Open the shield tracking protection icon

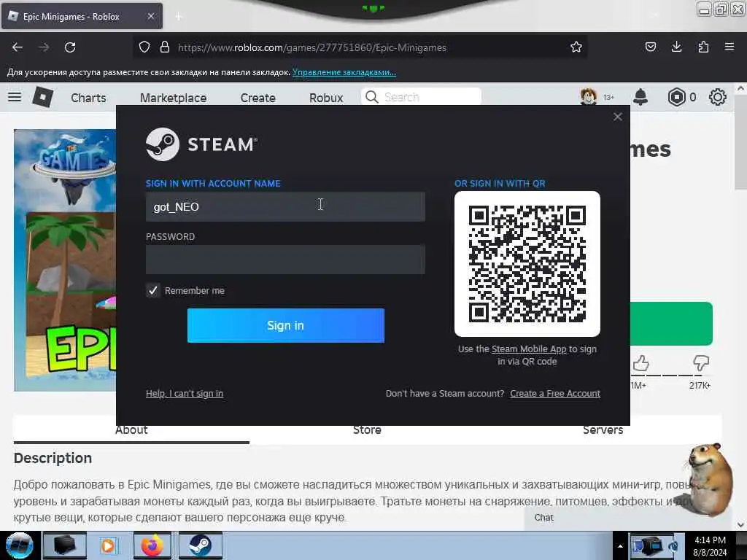[x=144, y=47]
